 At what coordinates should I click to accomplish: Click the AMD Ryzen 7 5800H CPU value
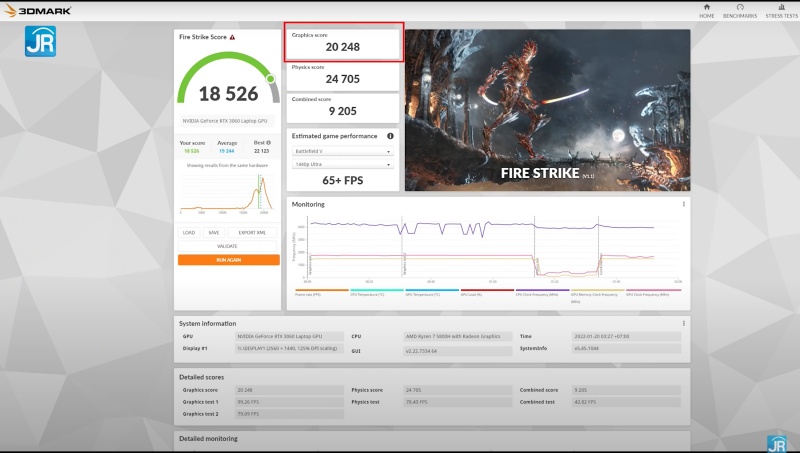[458, 337]
